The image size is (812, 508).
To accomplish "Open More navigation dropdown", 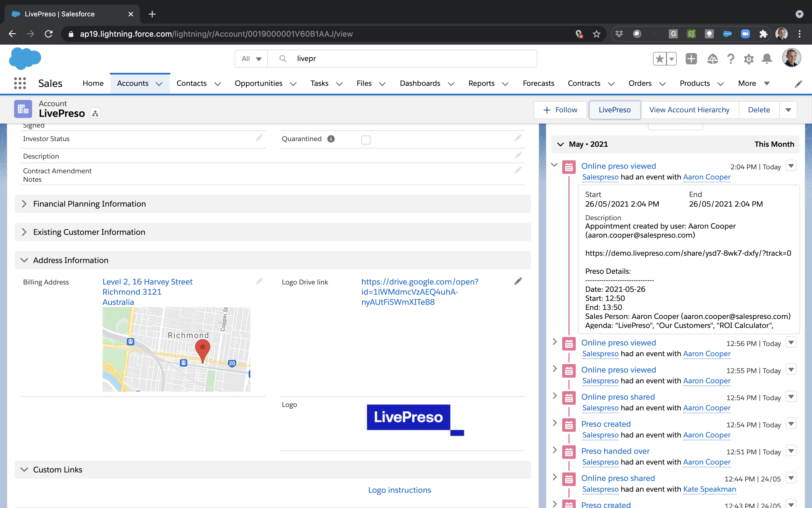I will click(x=754, y=83).
